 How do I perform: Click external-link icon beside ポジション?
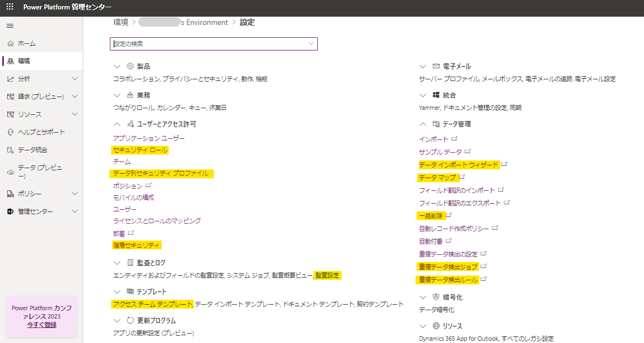pyautogui.click(x=148, y=185)
